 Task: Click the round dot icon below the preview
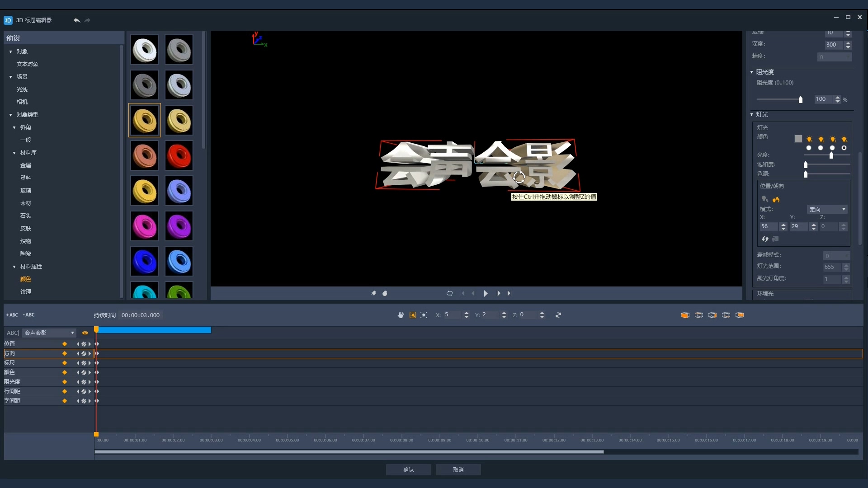point(385,293)
